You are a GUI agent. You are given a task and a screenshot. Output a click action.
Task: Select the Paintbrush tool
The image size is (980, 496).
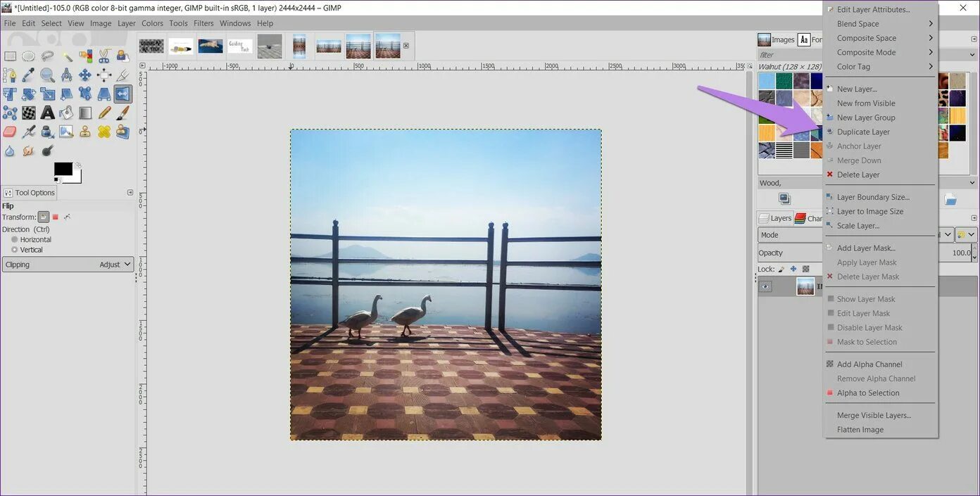coord(122,113)
